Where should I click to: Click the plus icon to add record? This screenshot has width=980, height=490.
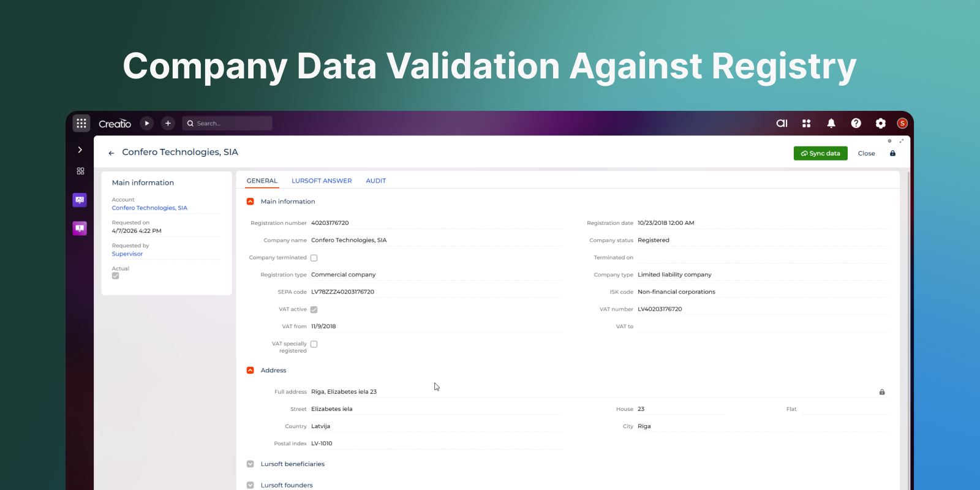coord(168,123)
